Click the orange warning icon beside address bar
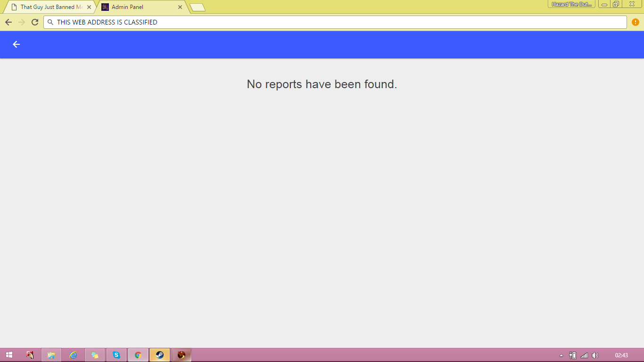The width and height of the screenshot is (644, 362). click(636, 22)
